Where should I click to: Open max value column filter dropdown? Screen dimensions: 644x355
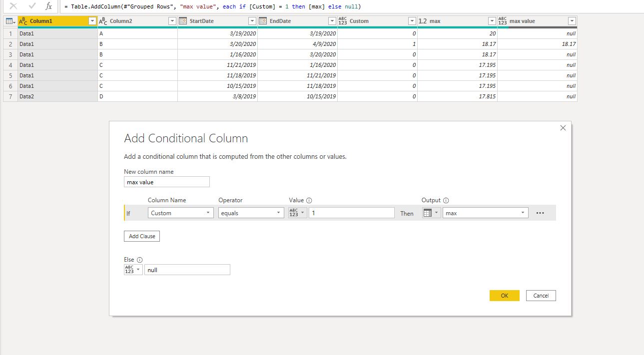(x=572, y=21)
